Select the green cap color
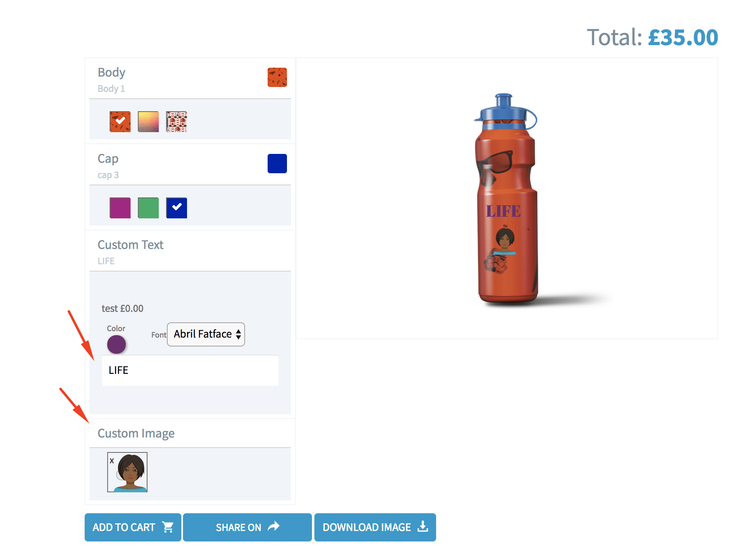This screenshot has width=740, height=560. (x=148, y=208)
